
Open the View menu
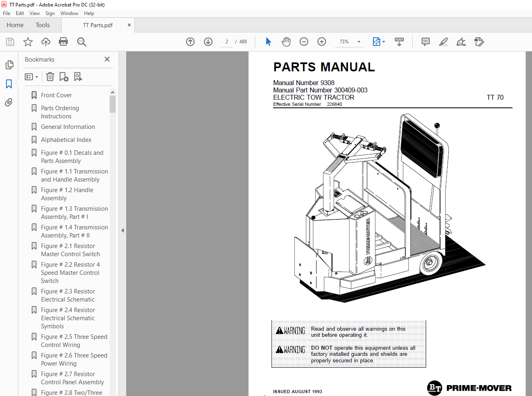tap(34, 13)
